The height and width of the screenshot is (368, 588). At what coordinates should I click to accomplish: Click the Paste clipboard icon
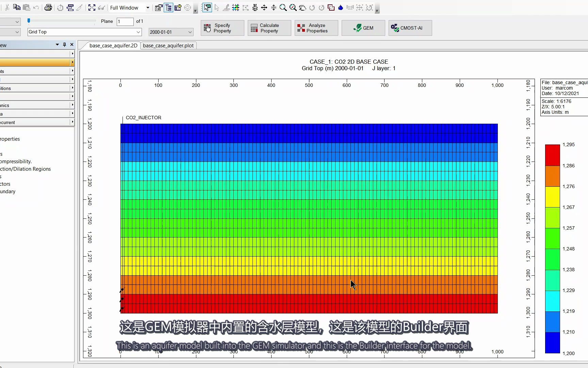[x=27, y=7]
